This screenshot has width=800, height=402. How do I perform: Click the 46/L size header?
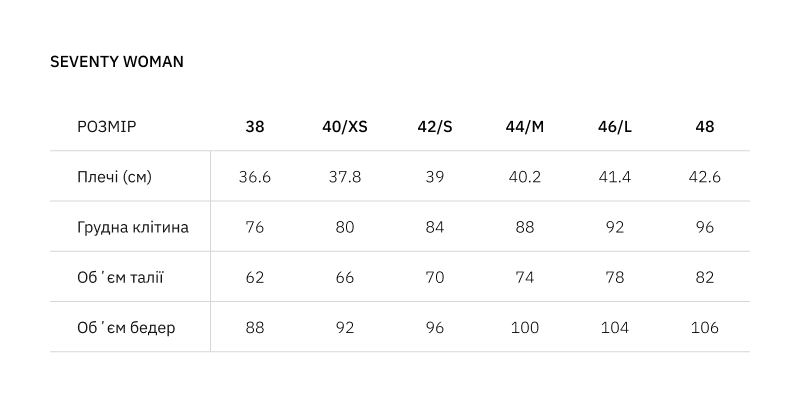pos(615,127)
